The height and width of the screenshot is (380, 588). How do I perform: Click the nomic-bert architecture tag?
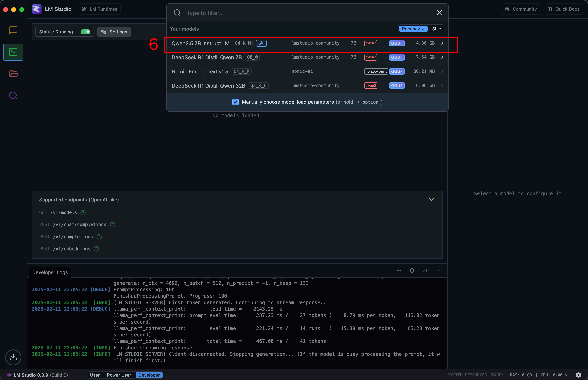coord(376,71)
